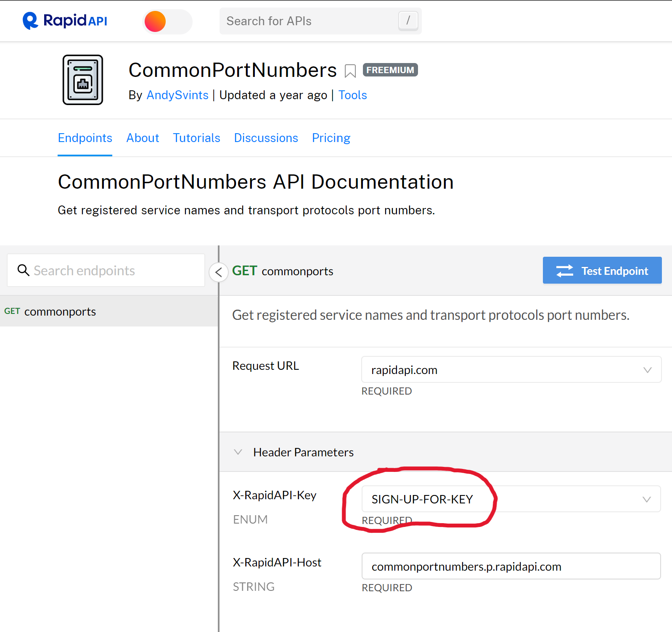The image size is (672, 632).
Task: Open the RapidAPI home logo
Action: tap(65, 21)
